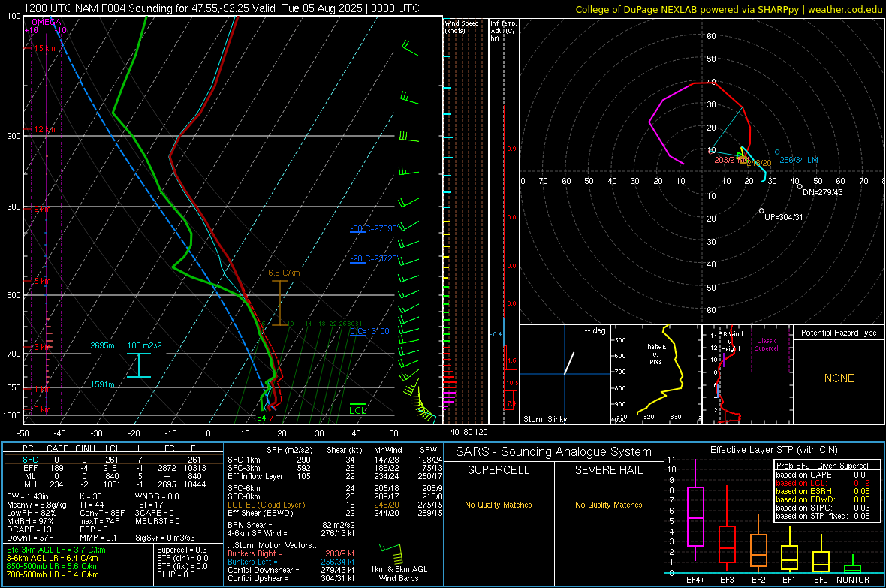Click the 2695m inflow top label
886x588 pixels.
pyautogui.click(x=102, y=345)
